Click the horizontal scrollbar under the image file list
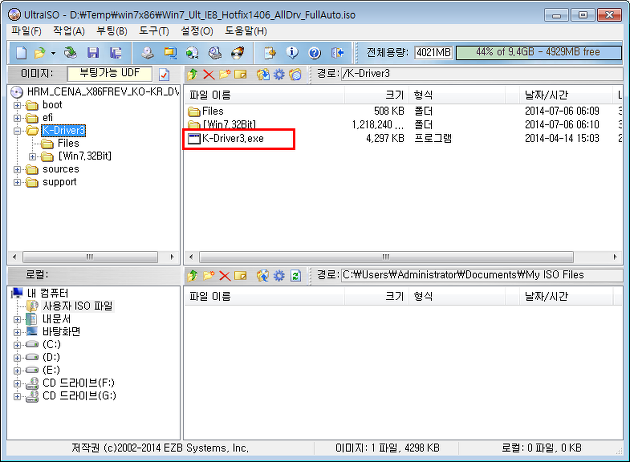 (386, 257)
